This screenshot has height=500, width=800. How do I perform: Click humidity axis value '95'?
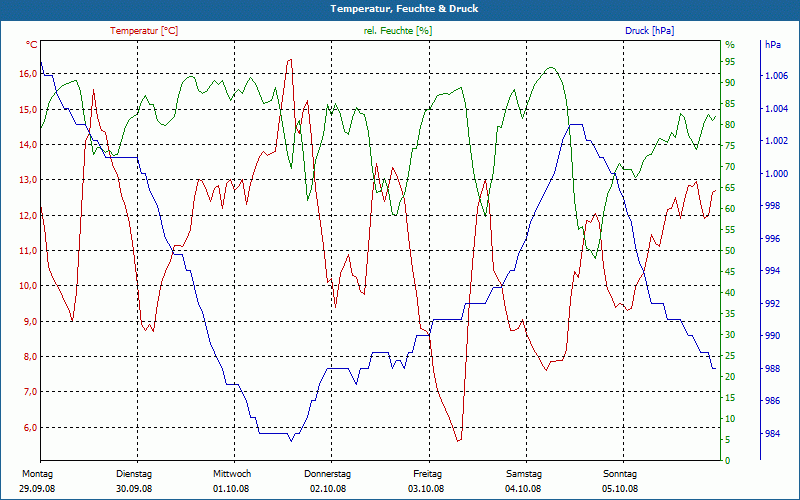pos(731,62)
